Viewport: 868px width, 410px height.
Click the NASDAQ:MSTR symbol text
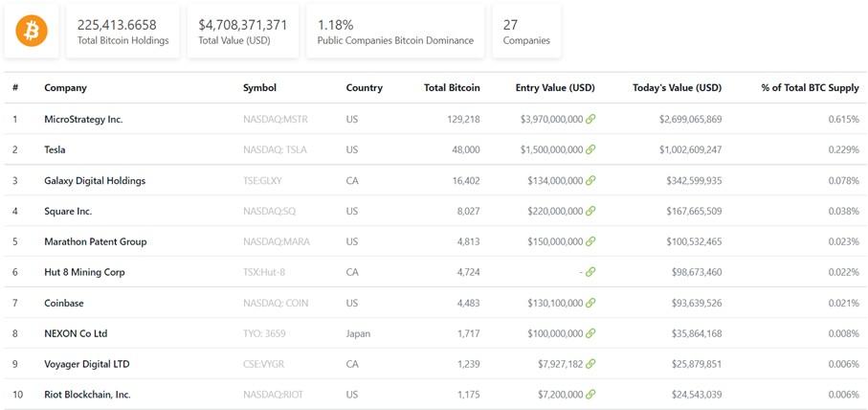pyautogui.click(x=275, y=119)
